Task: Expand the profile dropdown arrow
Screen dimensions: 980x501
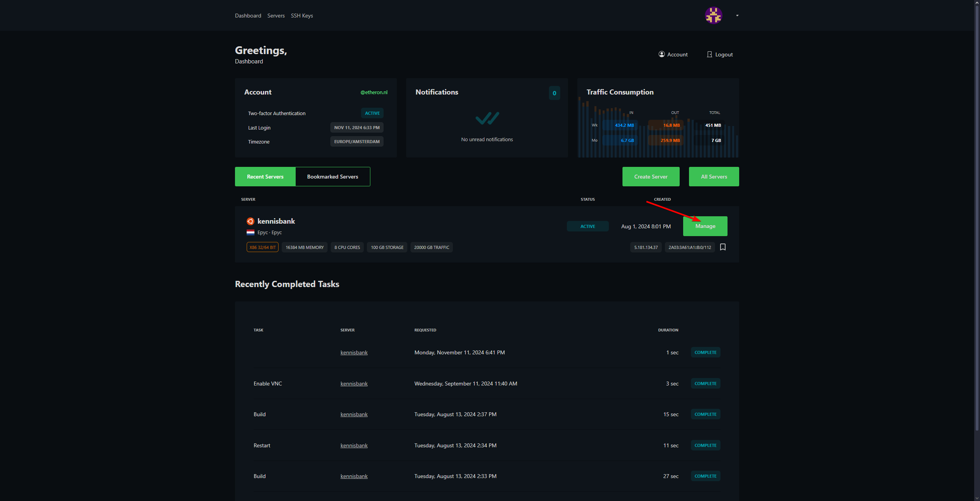Action: [x=737, y=16]
